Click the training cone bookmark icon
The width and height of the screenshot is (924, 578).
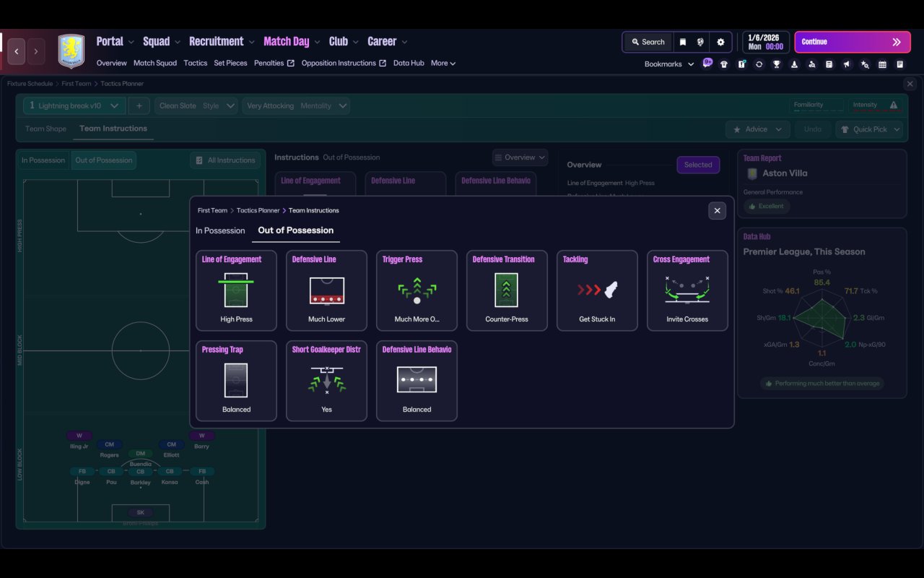[x=794, y=64]
